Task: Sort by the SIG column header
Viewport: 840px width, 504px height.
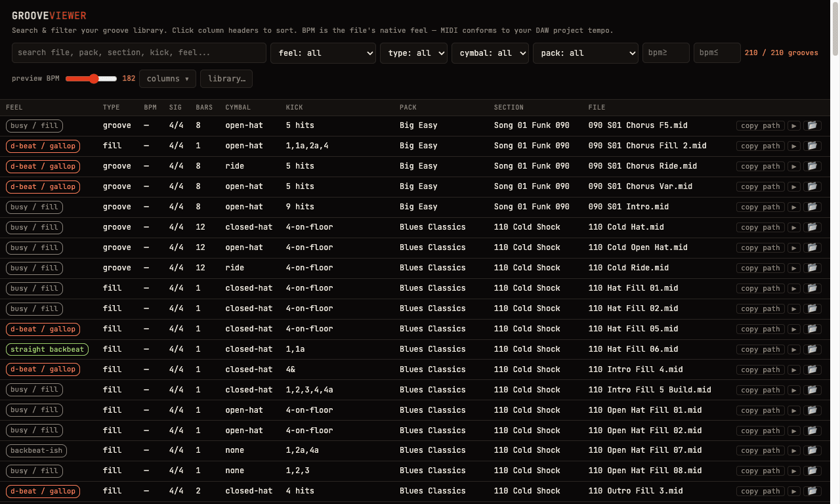Action: [175, 108]
